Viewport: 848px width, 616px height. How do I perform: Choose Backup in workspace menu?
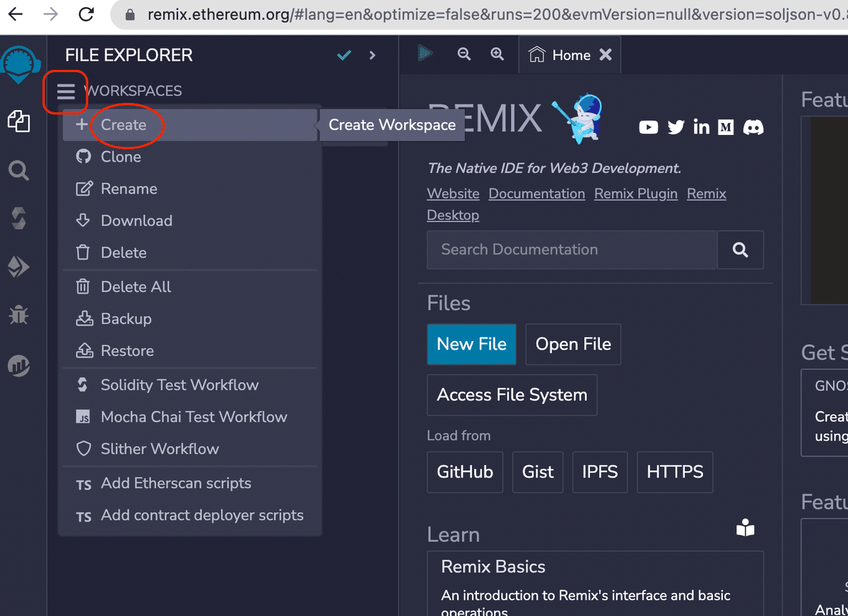190,319
